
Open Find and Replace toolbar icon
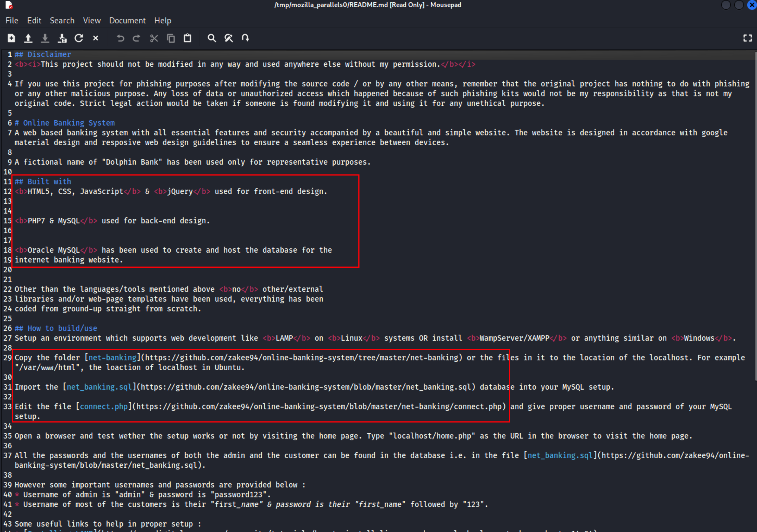point(229,38)
